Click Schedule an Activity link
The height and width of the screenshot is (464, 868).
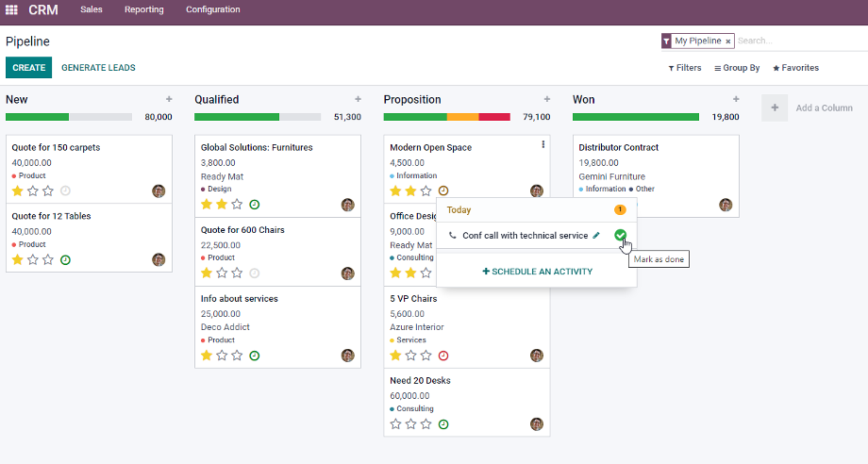click(538, 272)
